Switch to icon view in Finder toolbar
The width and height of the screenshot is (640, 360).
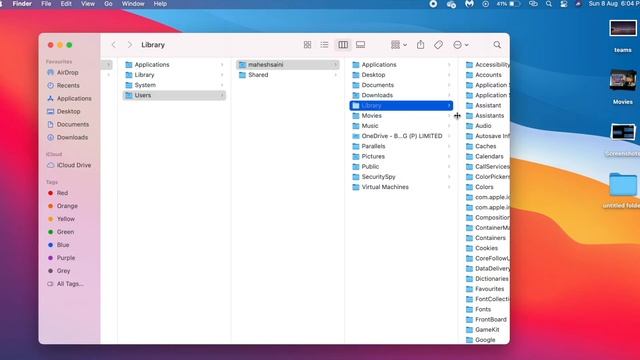pyautogui.click(x=307, y=45)
